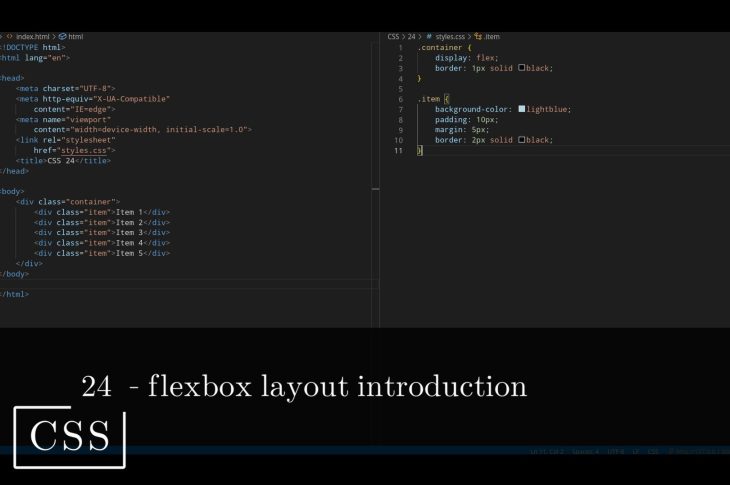This screenshot has width=730, height=485.
Task: Click the UTF-8 encoding status item
Action: coord(615,452)
